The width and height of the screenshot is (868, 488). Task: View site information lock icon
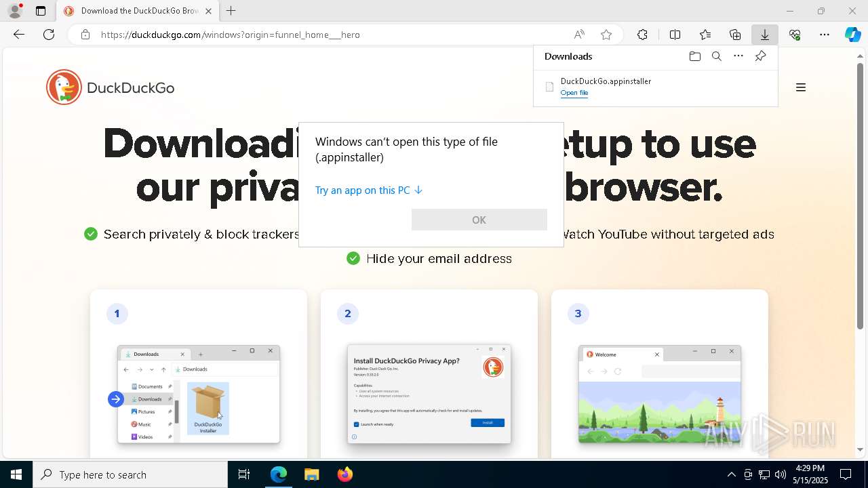click(85, 35)
